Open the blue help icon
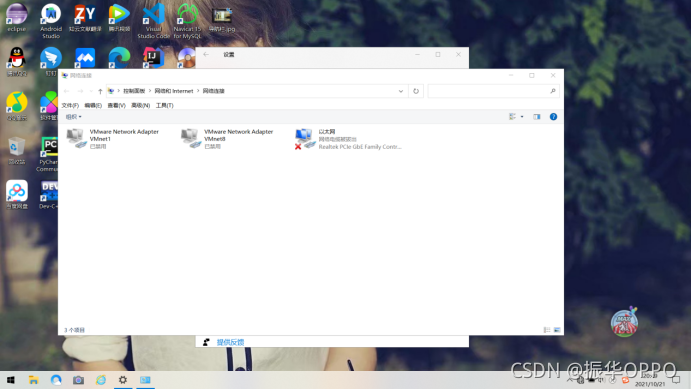692x389 pixels. click(553, 117)
